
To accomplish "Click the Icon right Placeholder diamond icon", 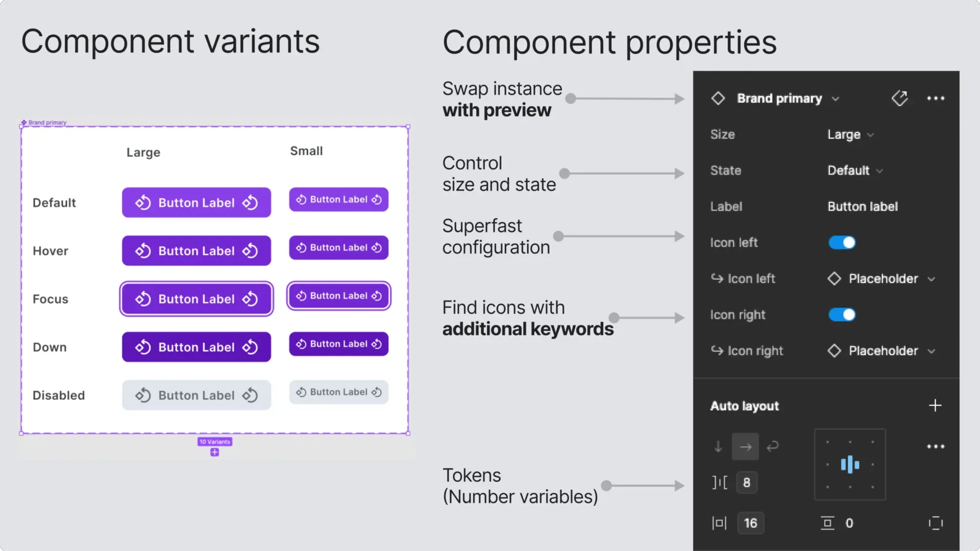I will click(834, 351).
